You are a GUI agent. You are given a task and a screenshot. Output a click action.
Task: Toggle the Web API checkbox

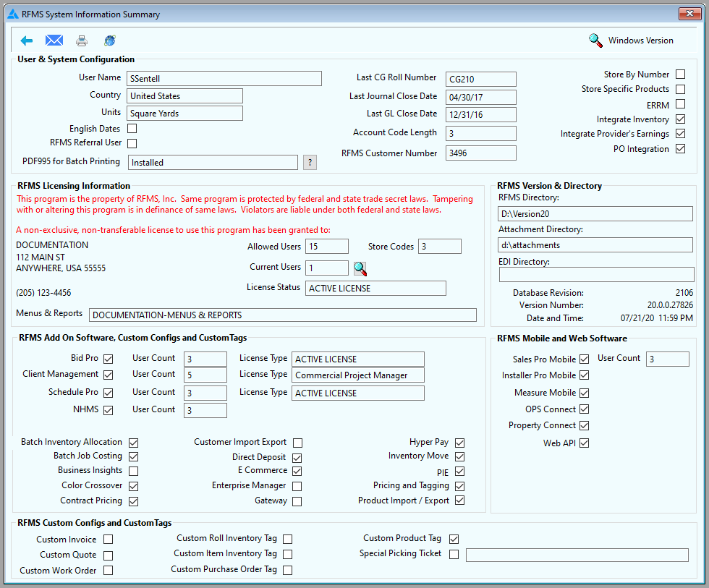(585, 443)
